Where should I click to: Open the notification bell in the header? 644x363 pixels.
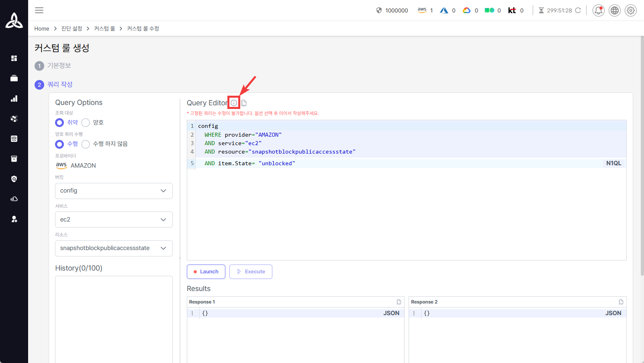[598, 10]
